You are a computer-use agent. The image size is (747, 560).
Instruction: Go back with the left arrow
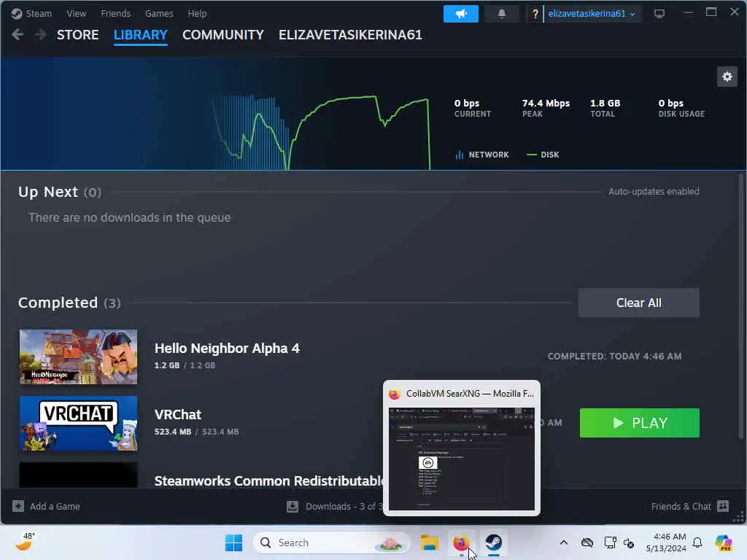(x=18, y=35)
